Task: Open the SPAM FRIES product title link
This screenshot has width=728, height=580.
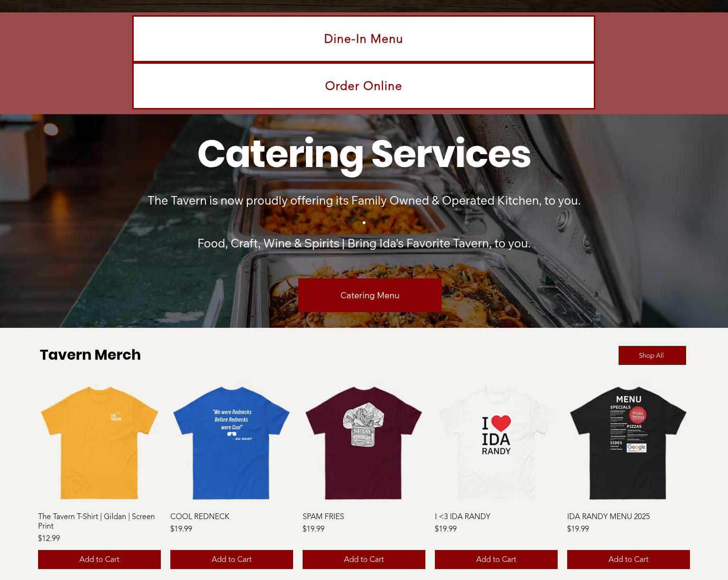Action: point(323,516)
